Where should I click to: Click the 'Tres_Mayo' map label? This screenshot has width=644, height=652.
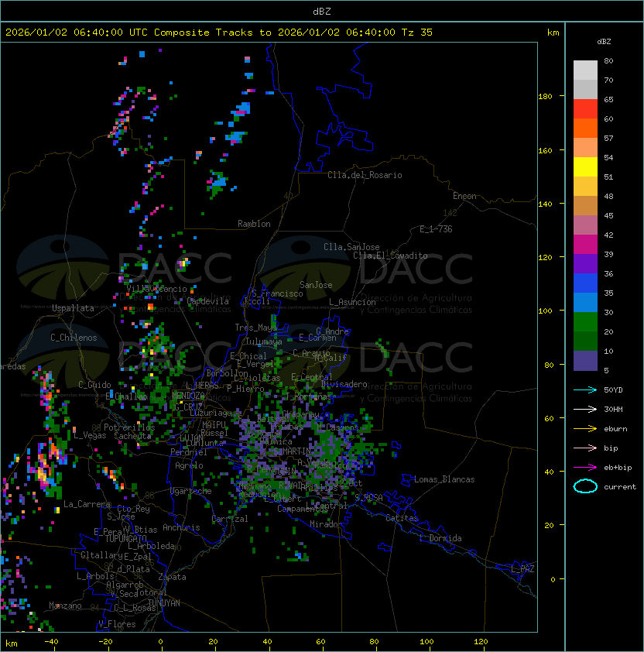tap(255, 328)
